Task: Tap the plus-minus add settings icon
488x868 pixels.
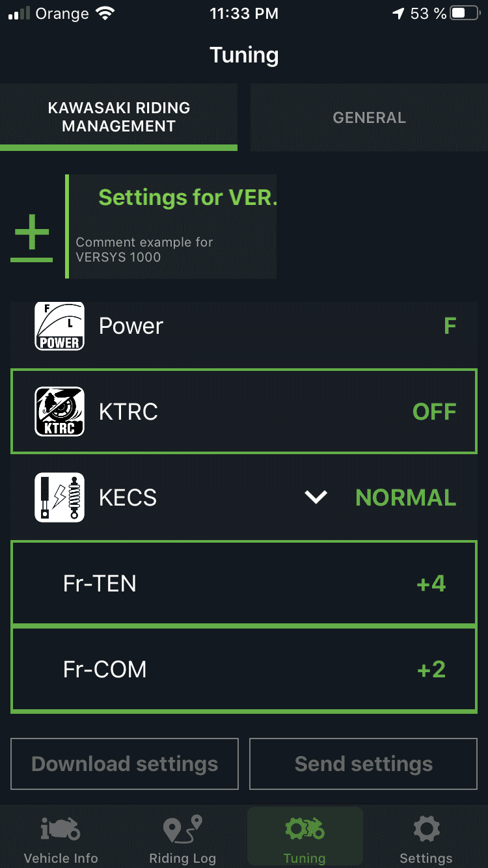Action: coord(31,239)
